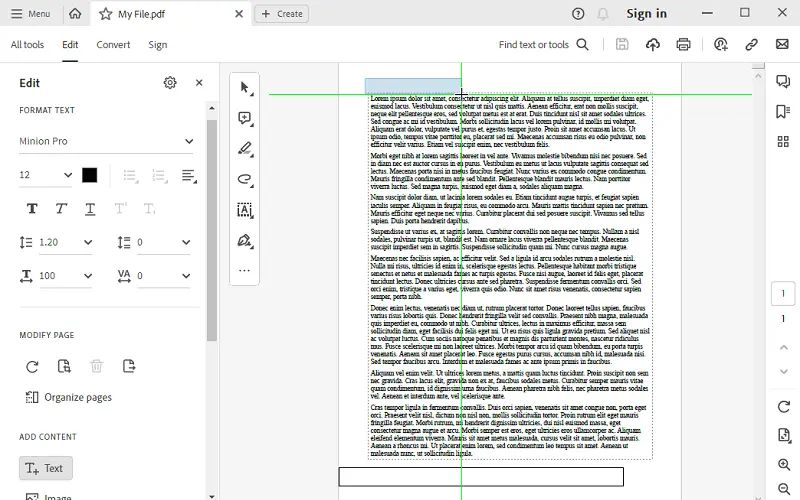Viewport: 800px width, 500px height.
Task: Toggle bold text formatting
Action: tap(32, 209)
